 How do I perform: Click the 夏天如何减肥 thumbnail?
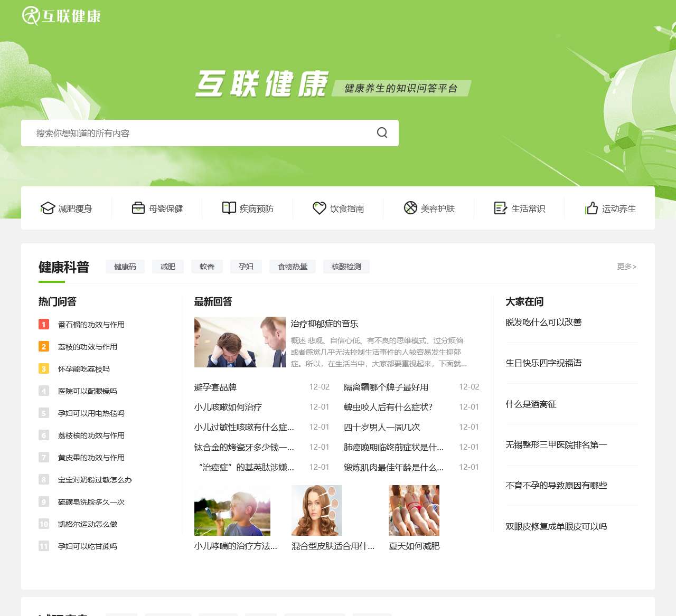414,510
